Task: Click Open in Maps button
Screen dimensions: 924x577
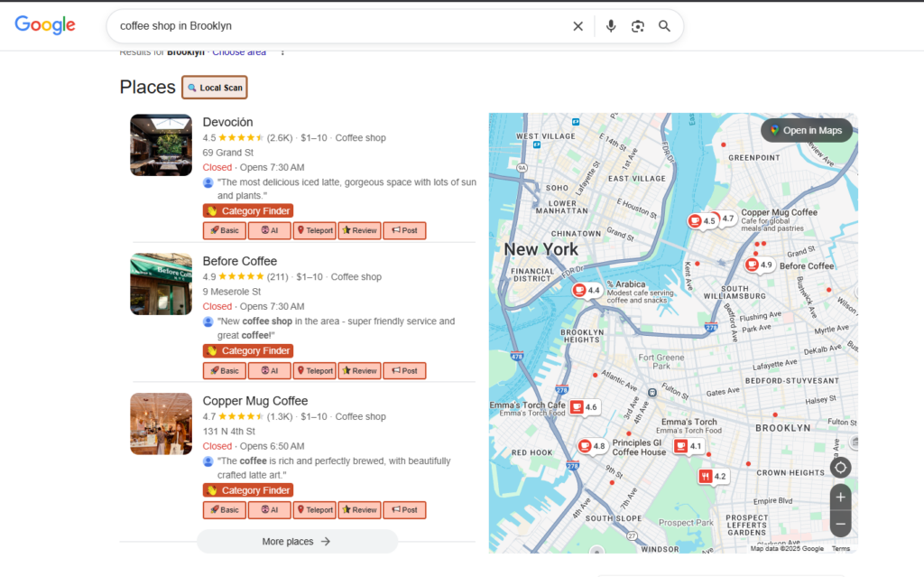Action: pyautogui.click(x=806, y=130)
